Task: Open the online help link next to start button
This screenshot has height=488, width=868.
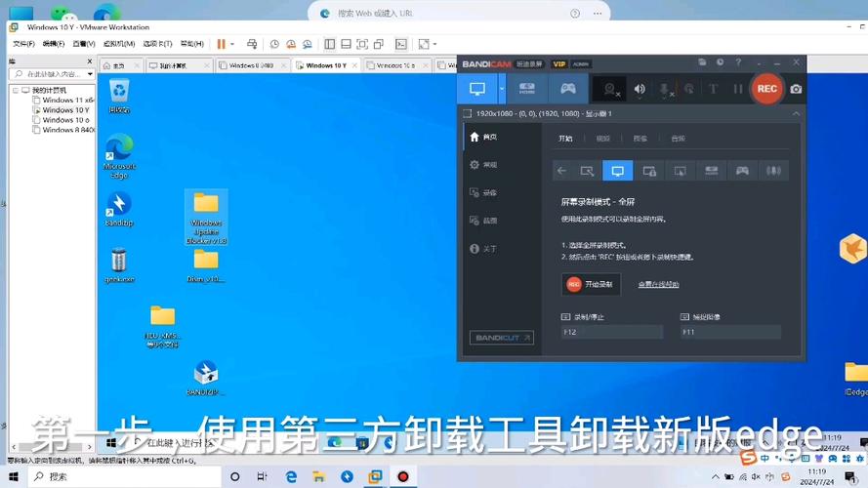Action: click(658, 284)
